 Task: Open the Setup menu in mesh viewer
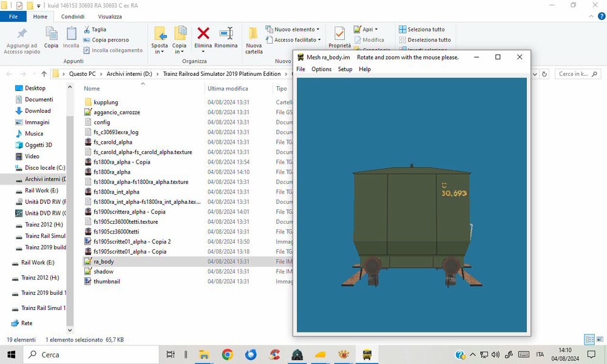tap(345, 69)
